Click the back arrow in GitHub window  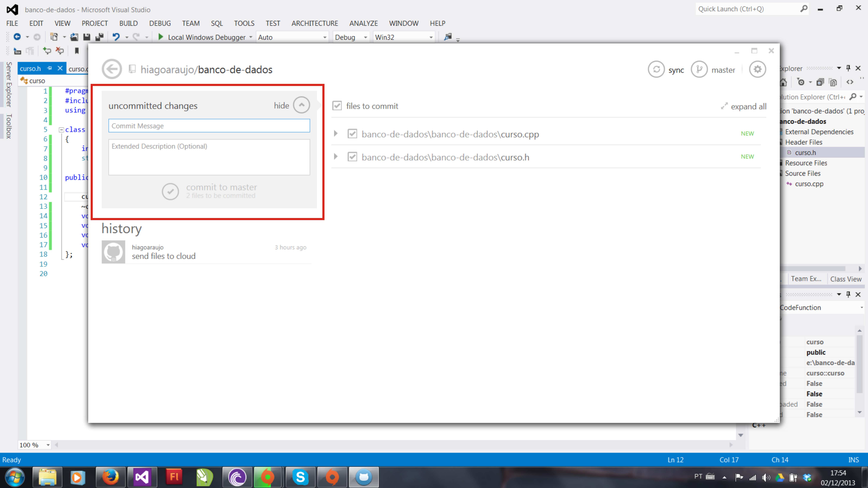tap(112, 69)
